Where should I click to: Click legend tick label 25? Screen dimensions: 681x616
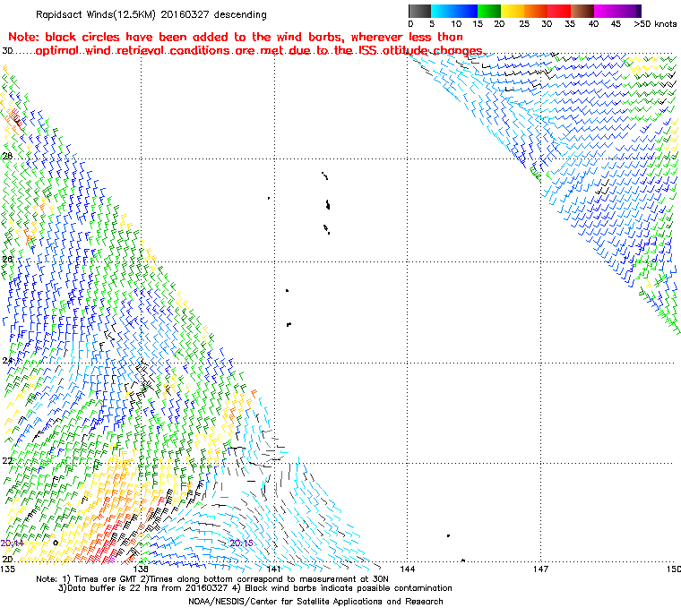click(524, 24)
